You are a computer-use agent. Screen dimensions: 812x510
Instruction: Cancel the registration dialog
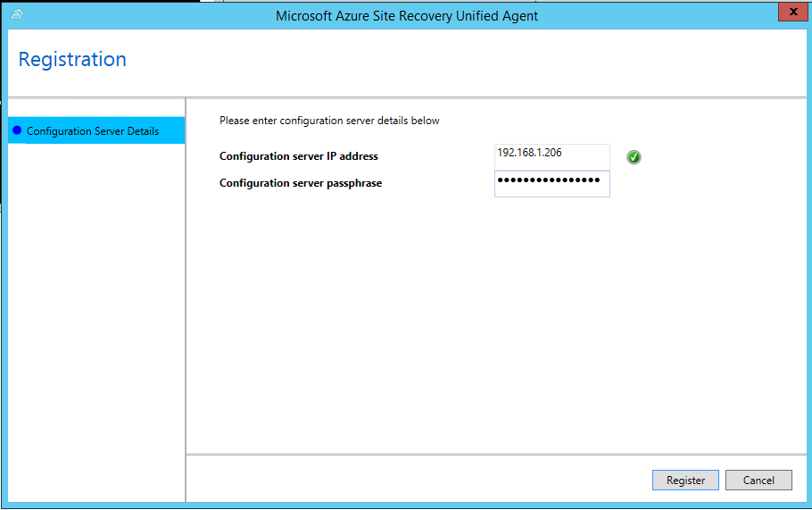pyautogui.click(x=758, y=480)
